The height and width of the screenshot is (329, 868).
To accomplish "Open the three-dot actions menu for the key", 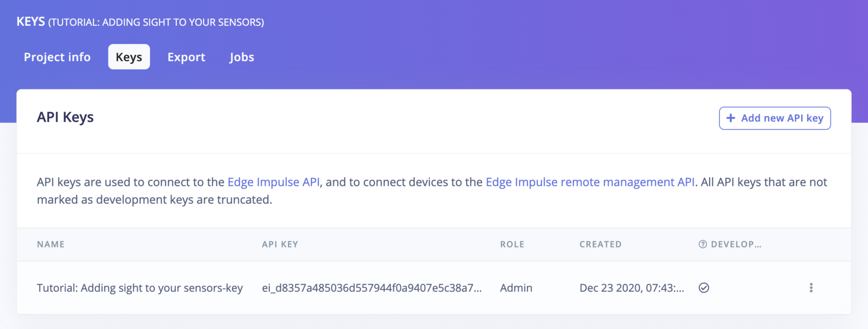I will (x=811, y=288).
